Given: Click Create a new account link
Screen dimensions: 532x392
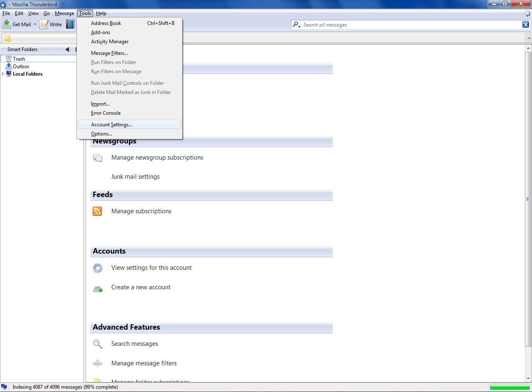Looking at the screenshot, I should pos(141,287).
